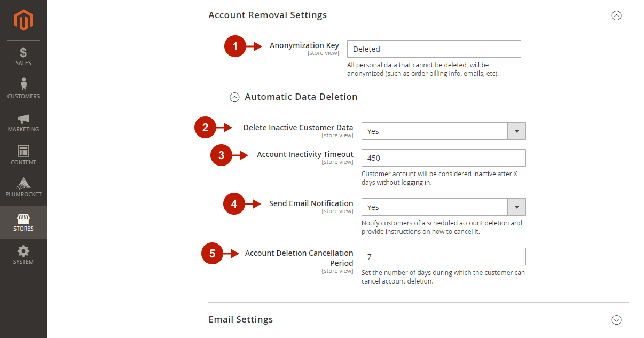This screenshot has width=644, height=338.
Task: Click the Email Settings heading
Action: tap(240, 319)
